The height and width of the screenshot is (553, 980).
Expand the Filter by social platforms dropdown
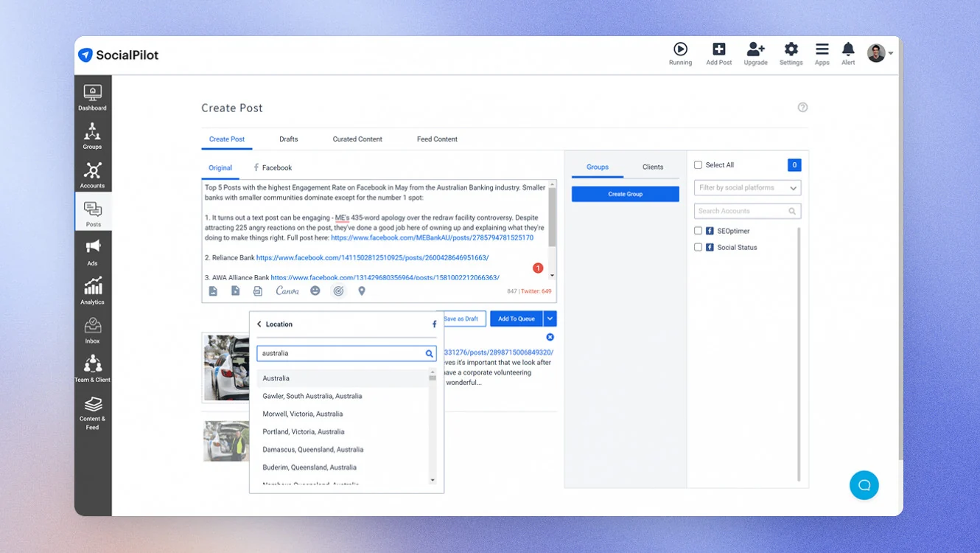(747, 188)
